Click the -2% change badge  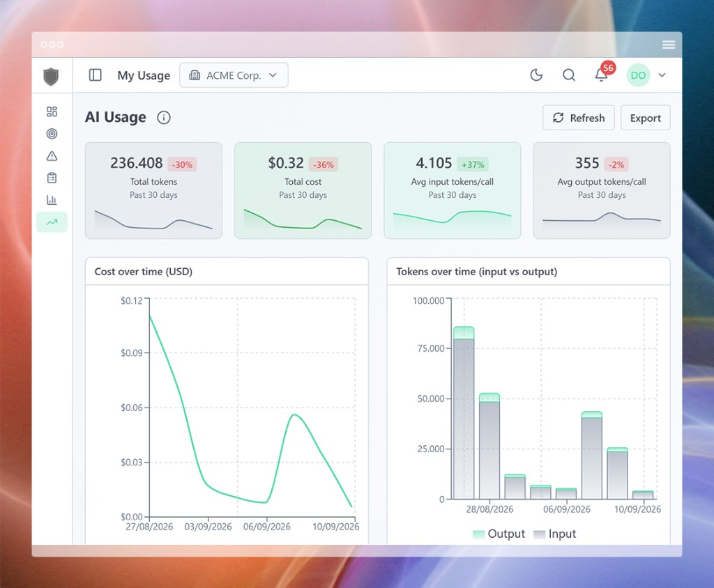click(616, 164)
